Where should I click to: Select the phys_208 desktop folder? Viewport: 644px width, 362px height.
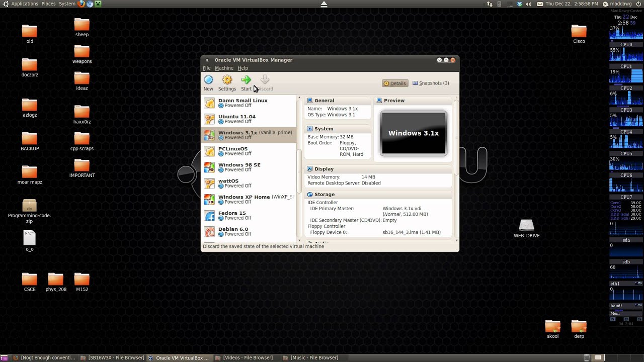(x=55, y=280)
